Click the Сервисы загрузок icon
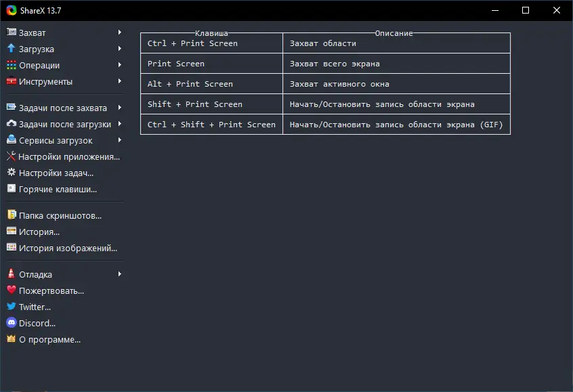The width and height of the screenshot is (573, 392). point(12,139)
